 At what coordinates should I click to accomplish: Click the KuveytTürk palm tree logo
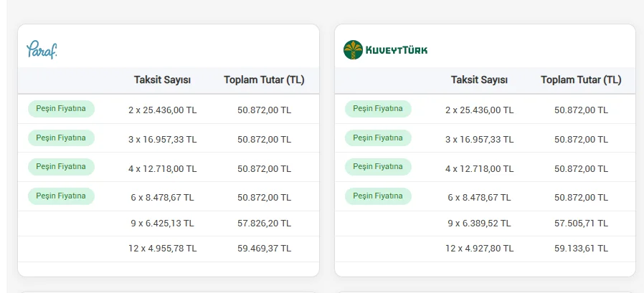tap(354, 49)
